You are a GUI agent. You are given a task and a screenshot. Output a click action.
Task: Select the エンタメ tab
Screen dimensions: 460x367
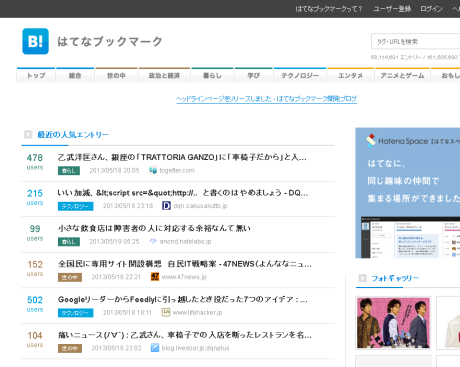click(x=350, y=76)
